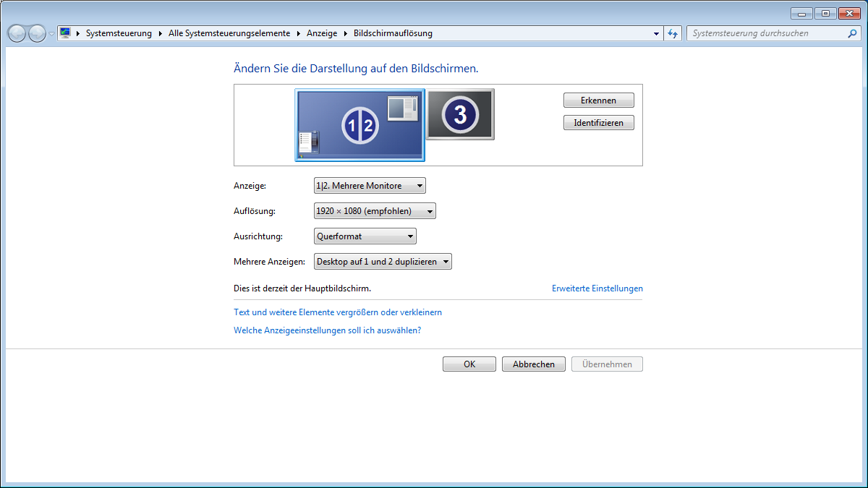Image resolution: width=868 pixels, height=488 pixels.
Task: Click the search magnifier icon
Action: tap(854, 33)
